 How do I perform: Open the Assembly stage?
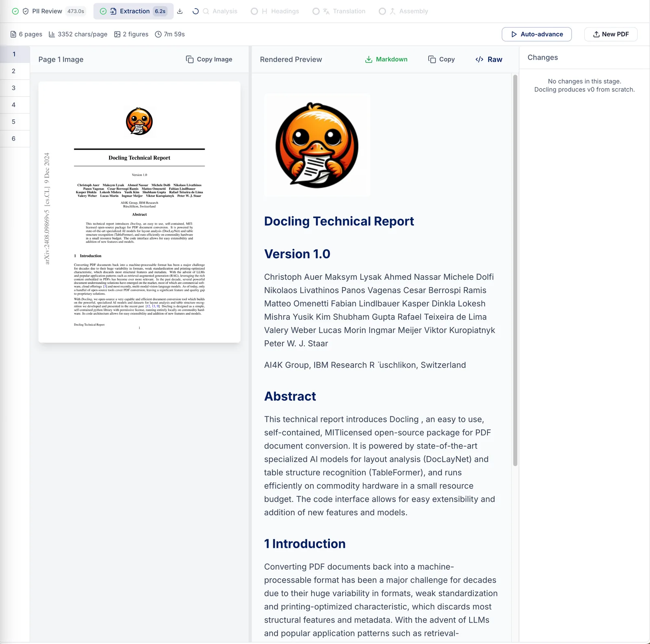403,11
